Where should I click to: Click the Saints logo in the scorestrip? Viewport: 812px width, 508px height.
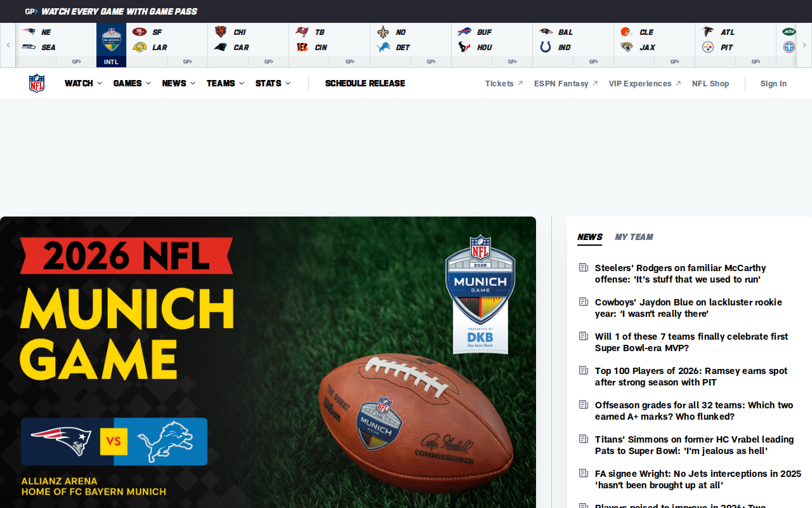[x=383, y=32]
